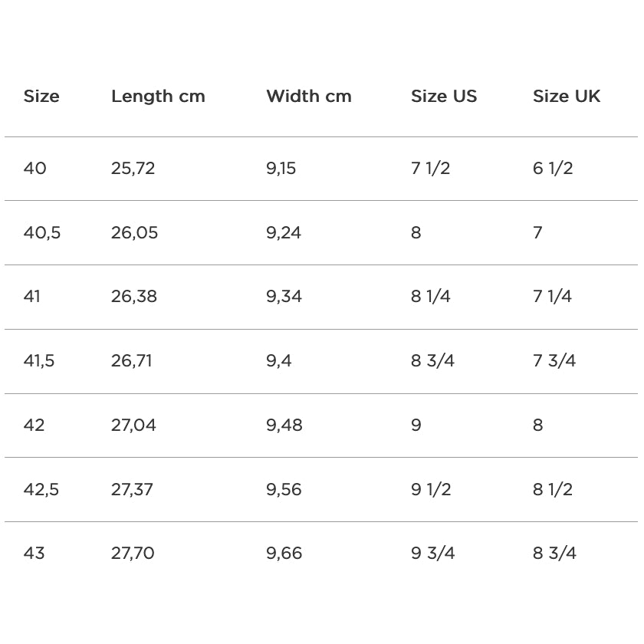The image size is (644, 644).
Task: Click the Length cm column header
Action: (x=158, y=97)
